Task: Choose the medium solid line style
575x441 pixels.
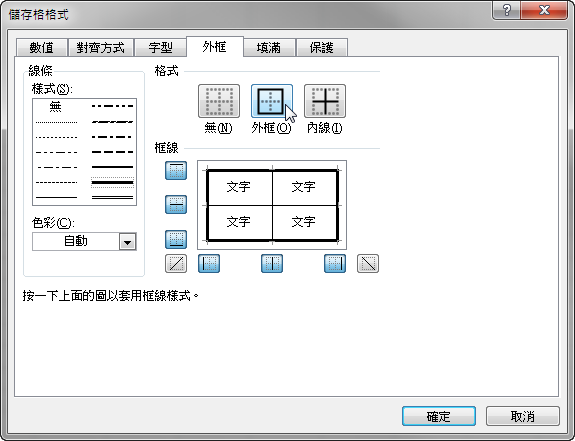Action: point(112,167)
